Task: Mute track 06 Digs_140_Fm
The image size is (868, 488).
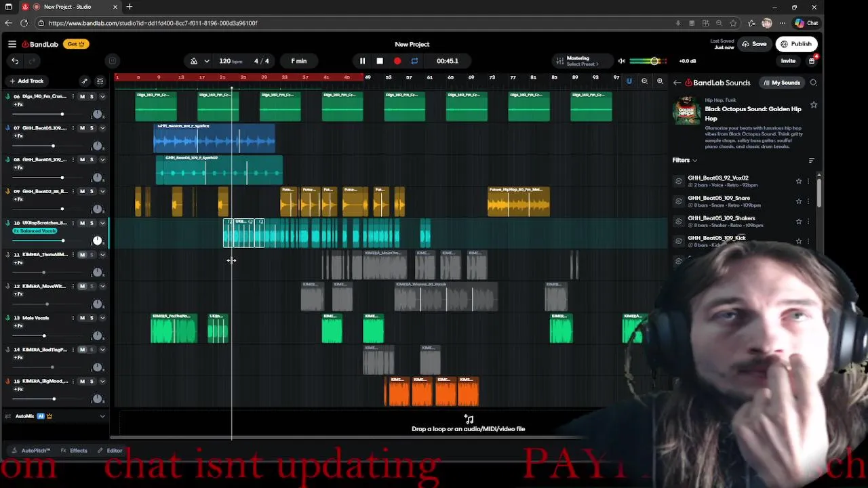Action: click(x=82, y=96)
